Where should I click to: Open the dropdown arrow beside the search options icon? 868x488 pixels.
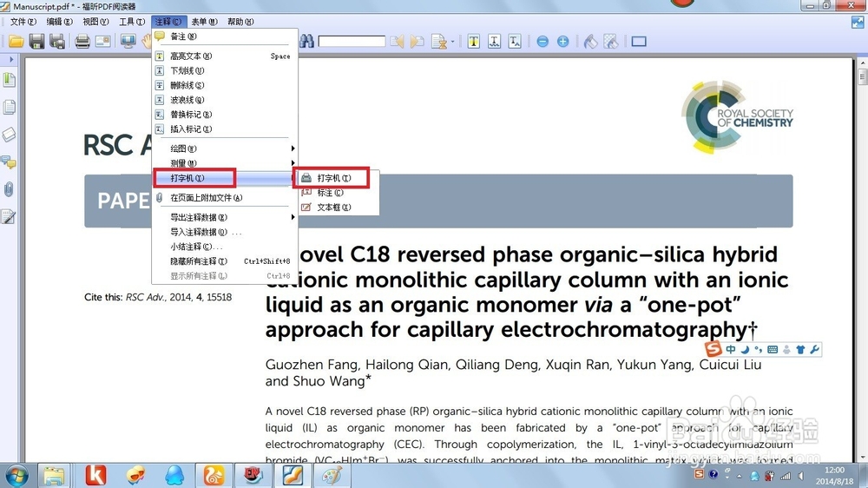[452, 42]
